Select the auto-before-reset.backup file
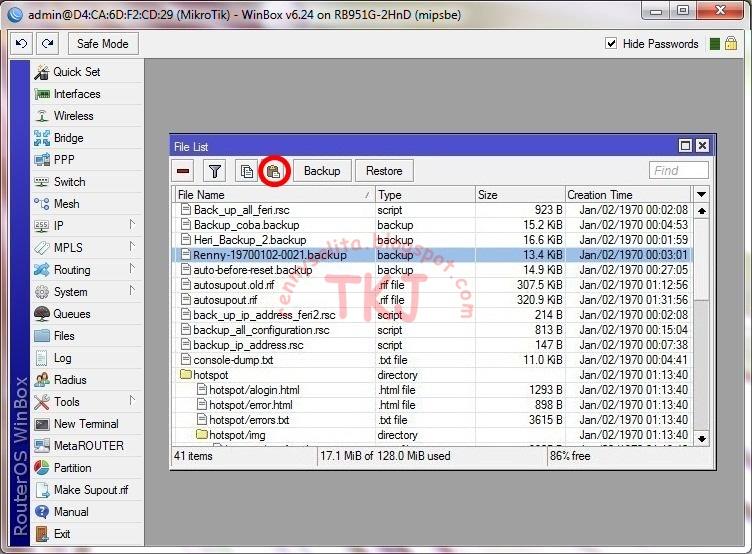Image resolution: width=752 pixels, height=554 pixels. coord(434,270)
